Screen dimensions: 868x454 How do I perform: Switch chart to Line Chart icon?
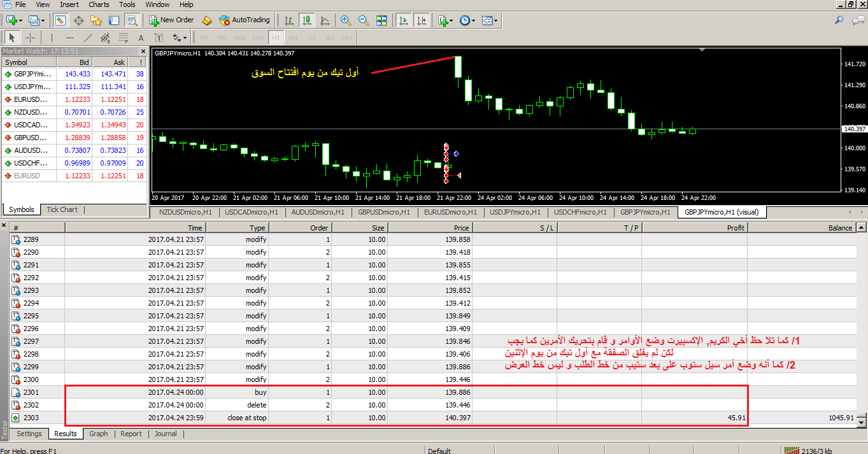click(x=325, y=20)
